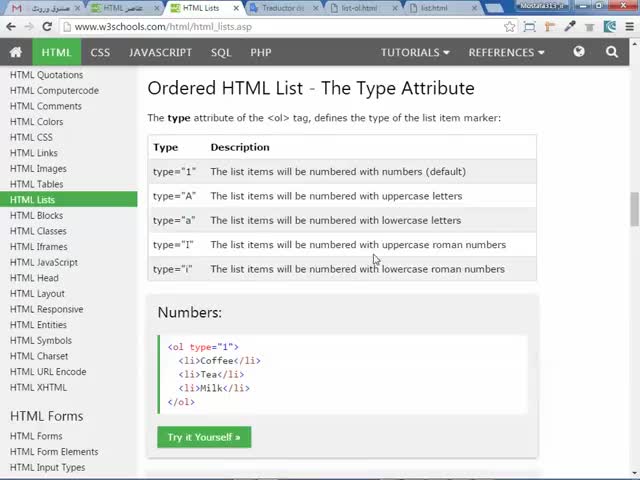Click the w3schools home icon
This screenshot has height=480, width=640.
click(x=15, y=52)
